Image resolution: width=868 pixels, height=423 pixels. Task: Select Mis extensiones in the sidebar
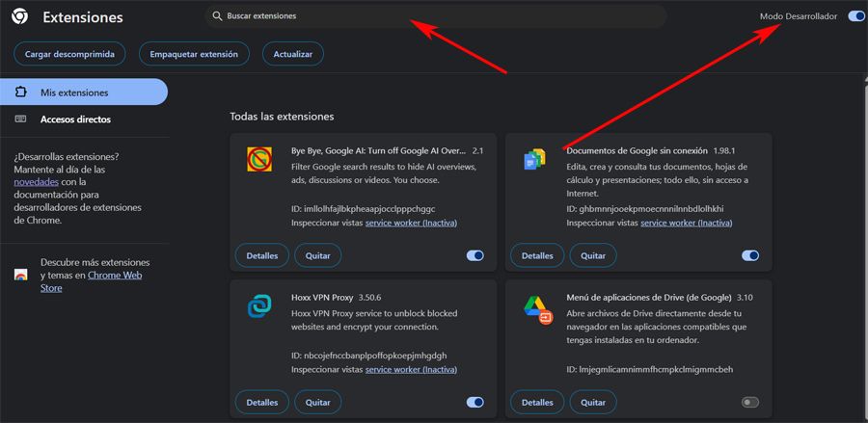click(x=83, y=93)
